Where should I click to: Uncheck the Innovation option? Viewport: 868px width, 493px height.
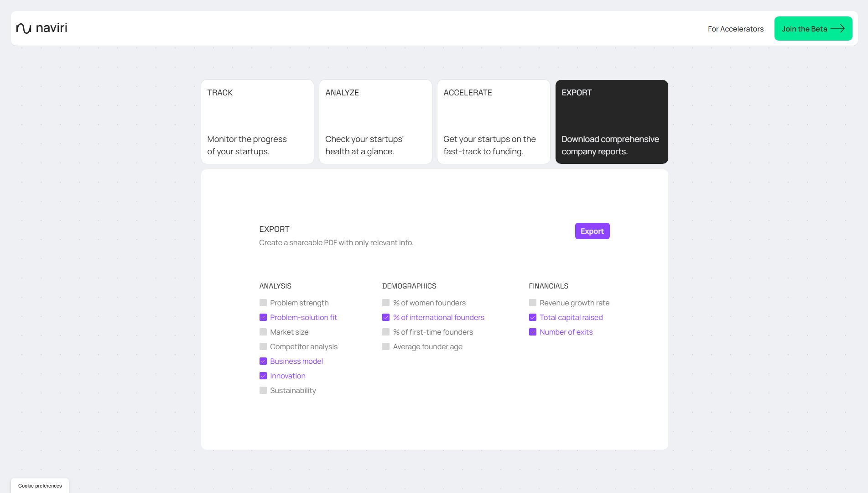click(x=263, y=376)
